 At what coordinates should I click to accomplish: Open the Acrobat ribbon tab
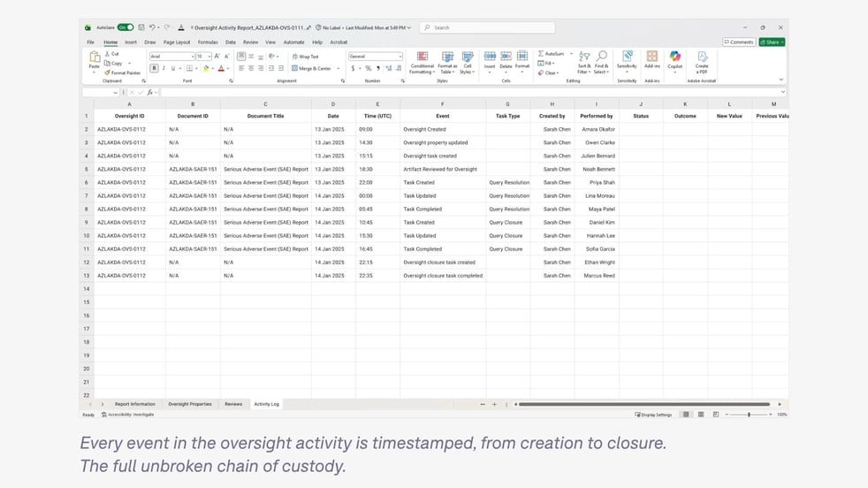pyautogui.click(x=339, y=42)
